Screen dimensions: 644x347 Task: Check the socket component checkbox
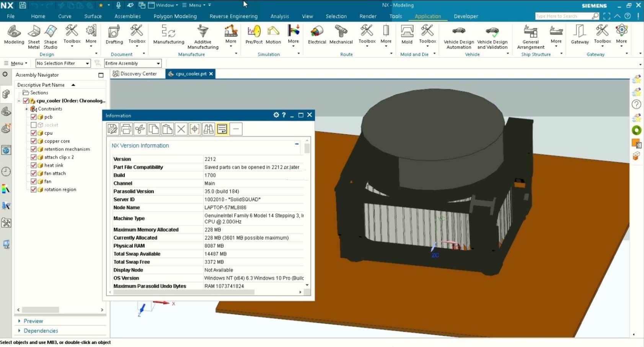(x=34, y=125)
